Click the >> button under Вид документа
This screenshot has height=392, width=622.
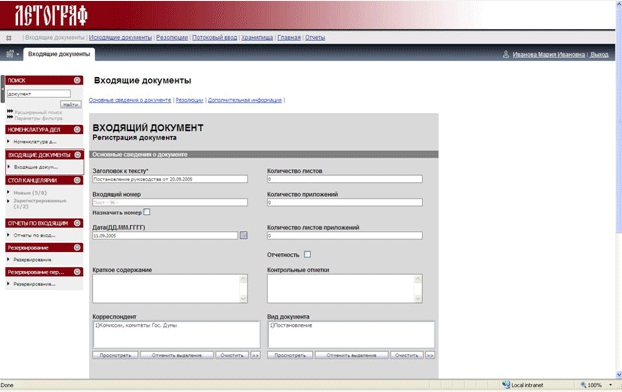point(430,355)
